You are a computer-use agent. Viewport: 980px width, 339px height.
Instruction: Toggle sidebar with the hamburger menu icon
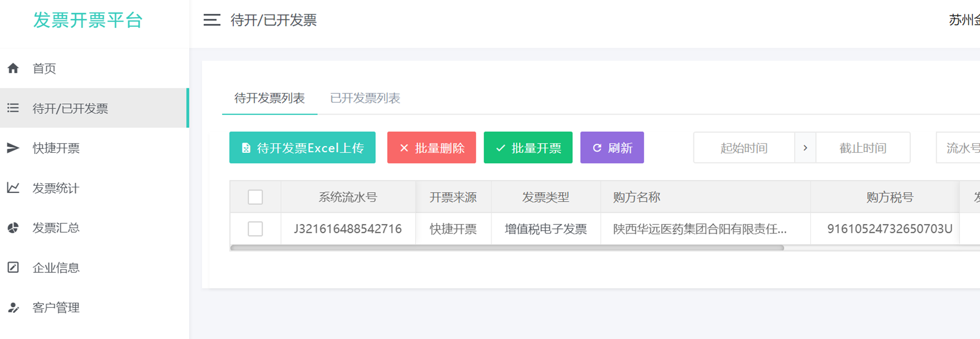[211, 20]
